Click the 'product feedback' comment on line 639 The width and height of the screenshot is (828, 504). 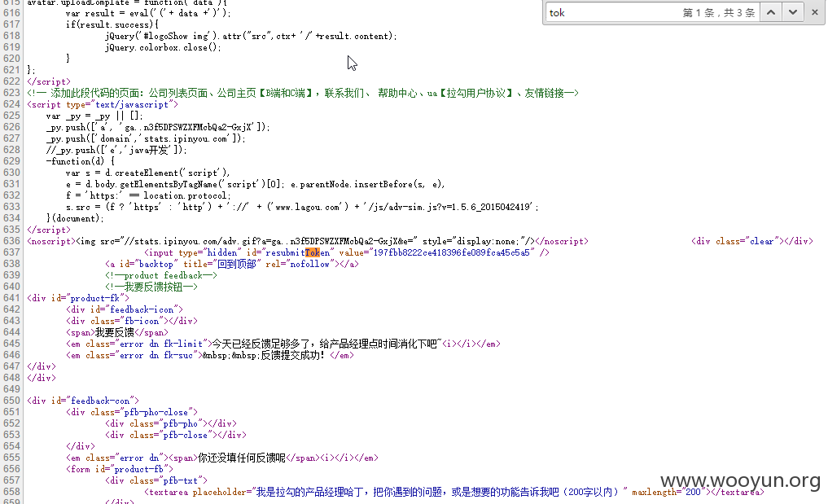click(161, 275)
